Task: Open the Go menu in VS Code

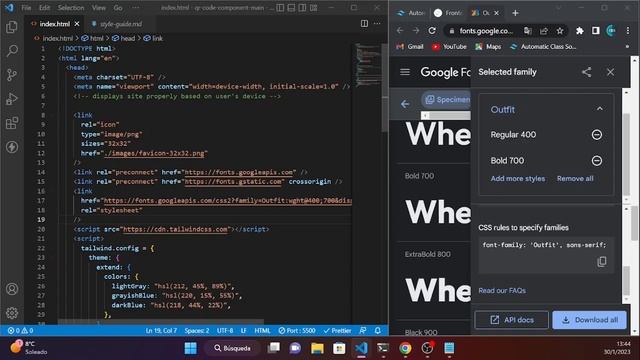Action: (x=118, y=8)
